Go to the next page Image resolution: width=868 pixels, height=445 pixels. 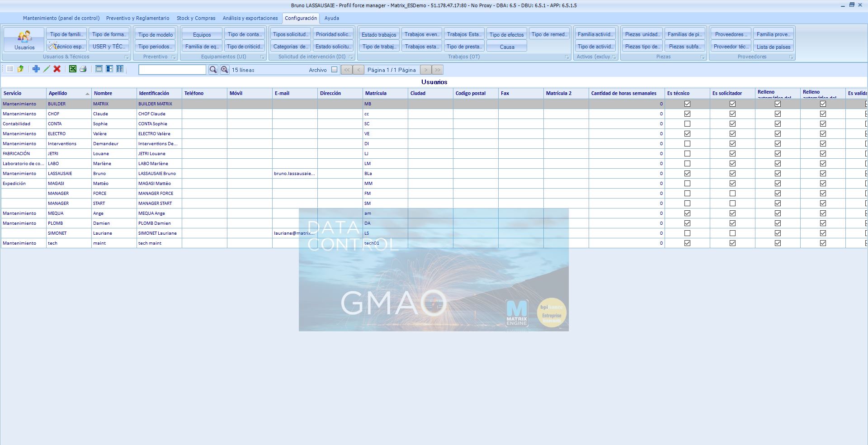426,70
